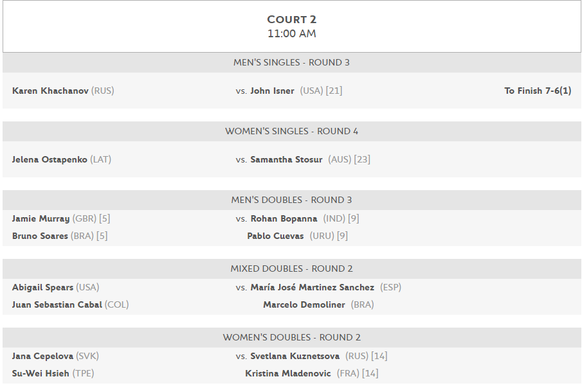Viewport: 582px width, 388px height.
Task: Open the Court 2 schedule header
Action: tap(292, 26)
